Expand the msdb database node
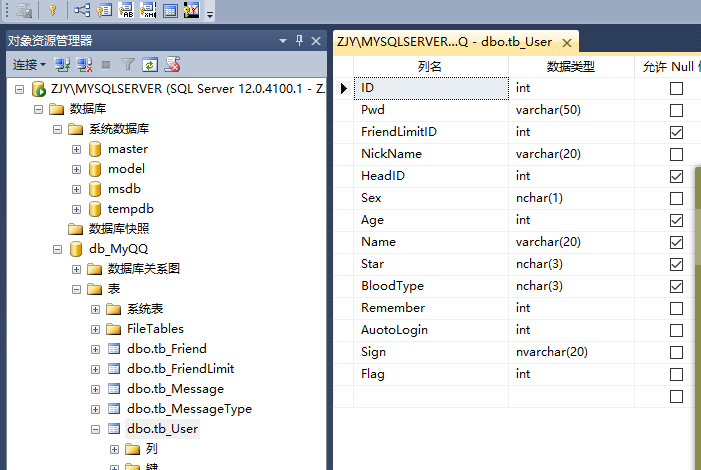This screenshot has width=701, height=470. pos(76,189)
